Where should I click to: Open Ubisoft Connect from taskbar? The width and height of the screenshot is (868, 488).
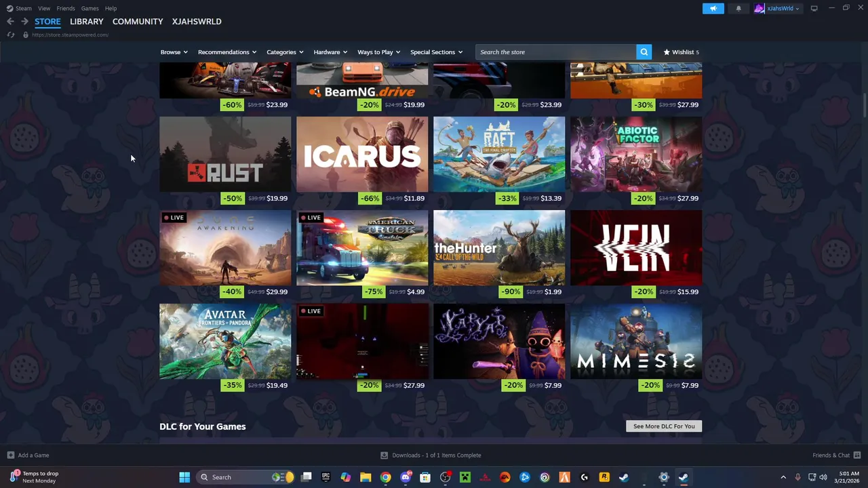[x=545, y=477]
